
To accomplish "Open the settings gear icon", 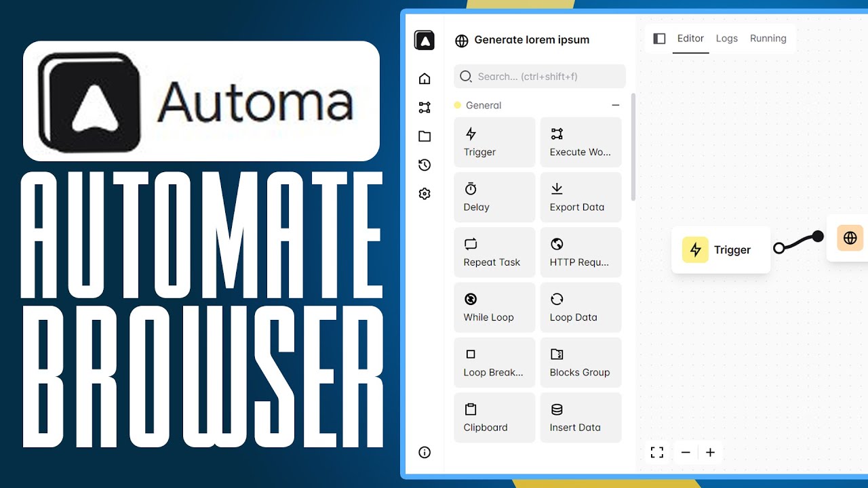I will click(425, 194).
